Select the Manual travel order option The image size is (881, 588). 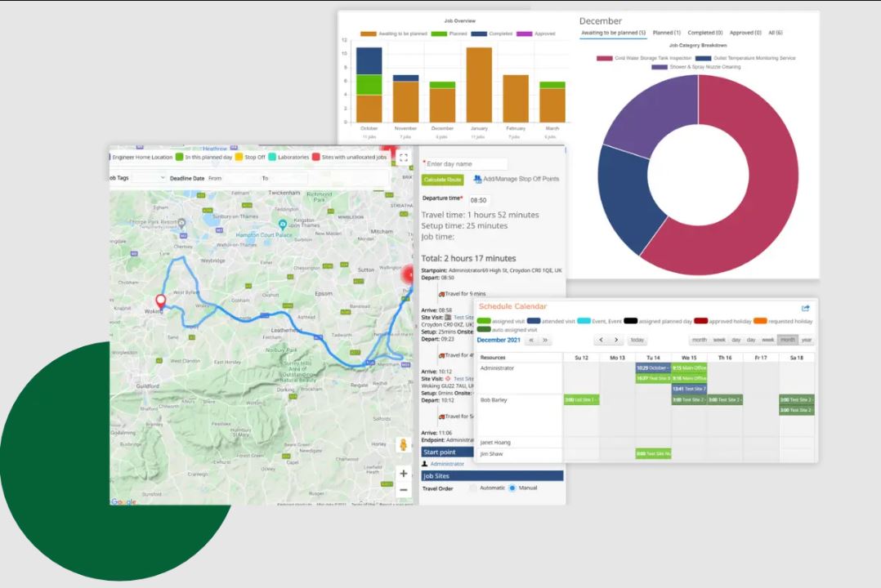point(512,488)
